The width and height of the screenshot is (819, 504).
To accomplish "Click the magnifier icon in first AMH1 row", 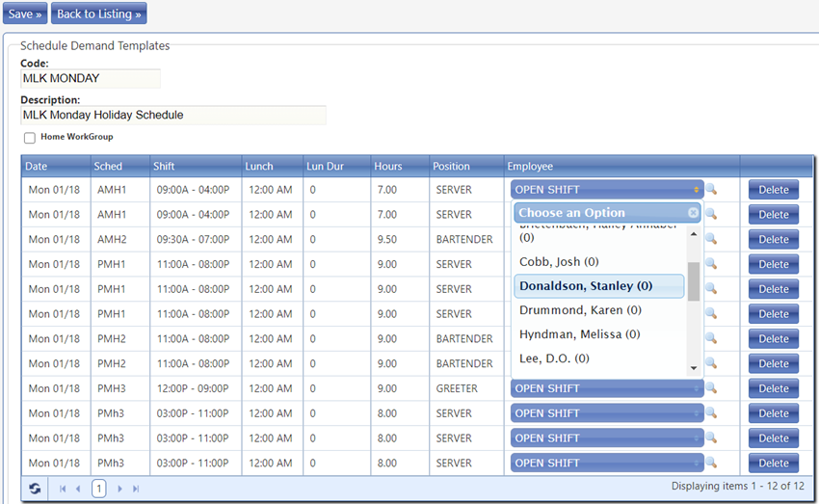I will click(x=711, y=190).
